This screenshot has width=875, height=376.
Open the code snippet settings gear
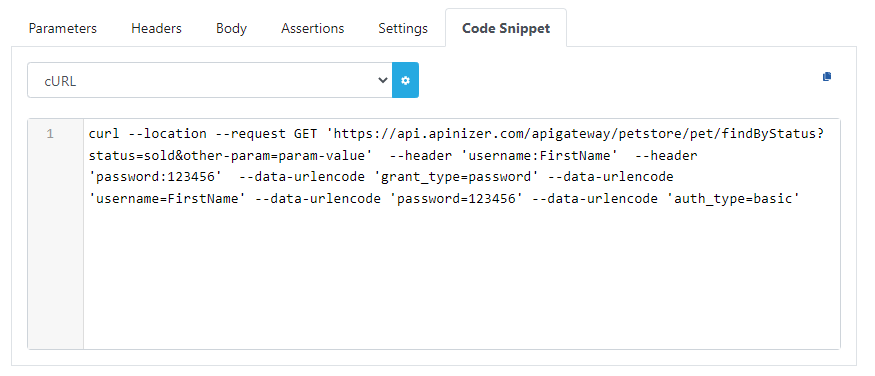tap(405, 80)
